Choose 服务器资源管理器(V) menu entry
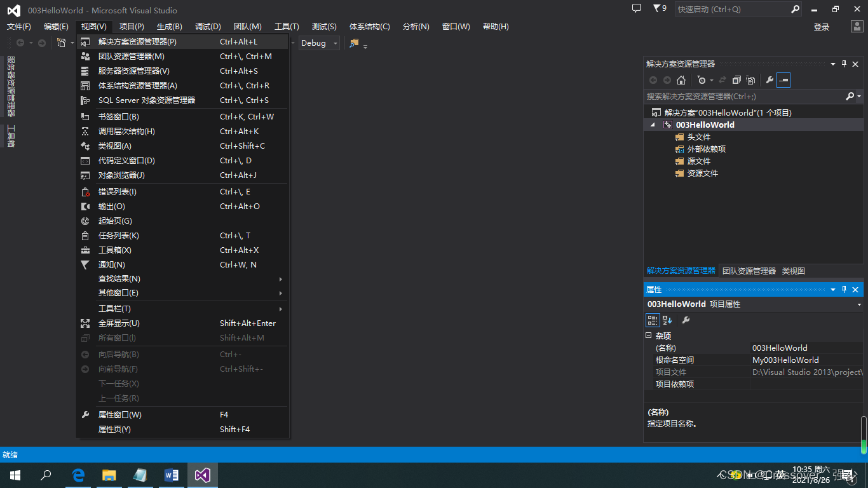 tap(182, 71)
